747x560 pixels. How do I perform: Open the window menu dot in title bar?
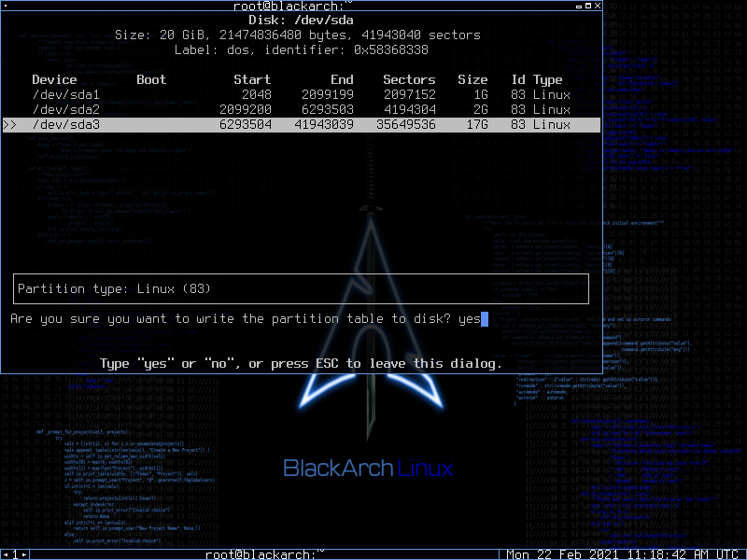point(6,6)
